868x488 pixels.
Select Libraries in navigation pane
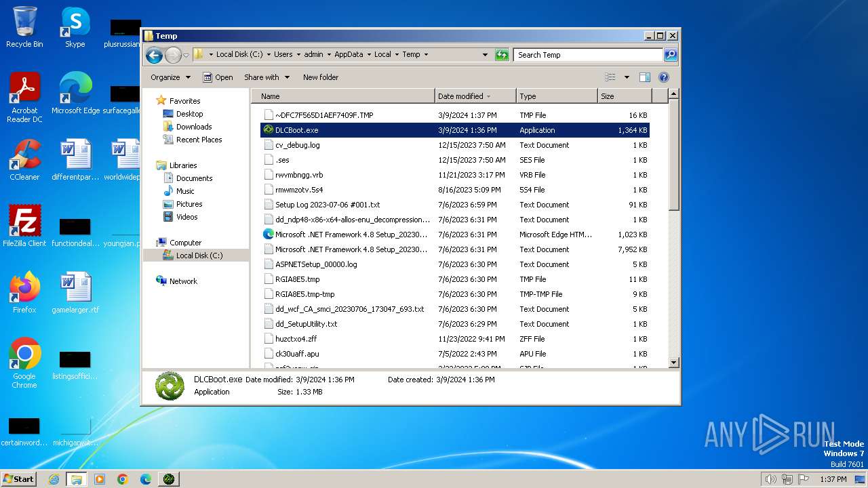[183, 165]
